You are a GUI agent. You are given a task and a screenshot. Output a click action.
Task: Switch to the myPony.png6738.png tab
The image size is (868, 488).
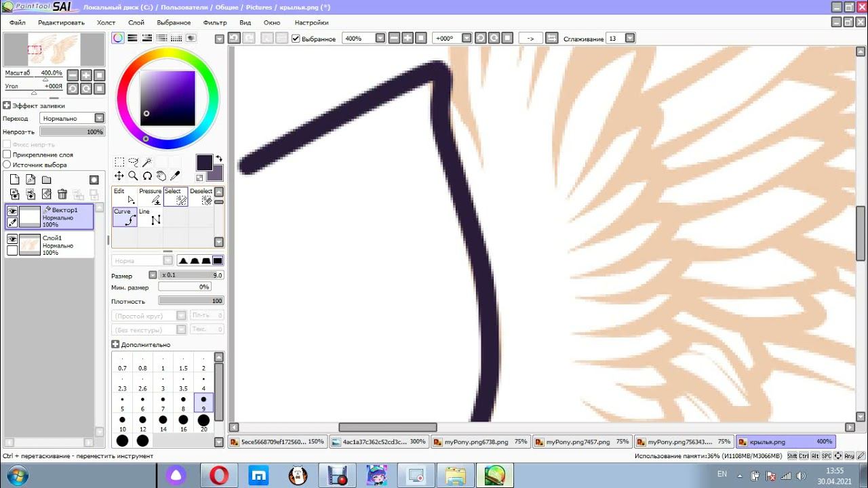480,442
